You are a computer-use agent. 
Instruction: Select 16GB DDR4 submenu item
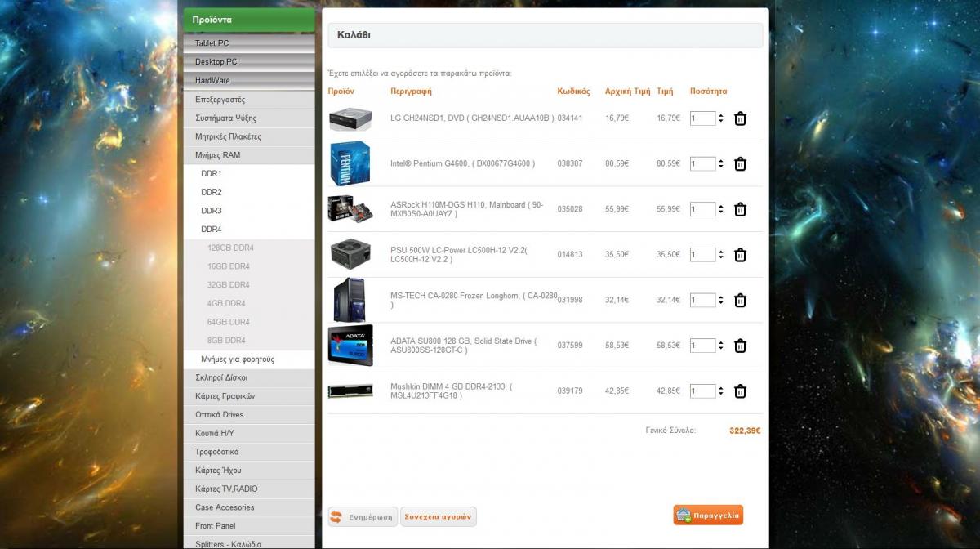(249, 266)
